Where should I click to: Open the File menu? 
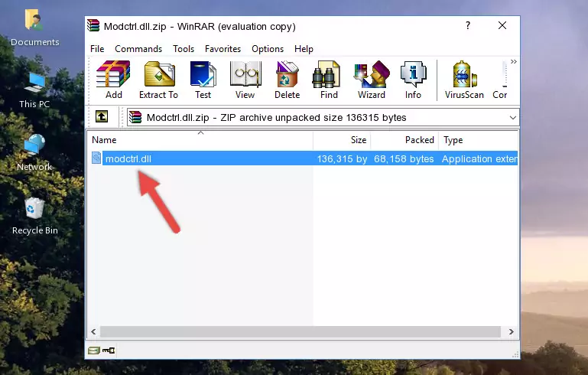point(97,49)
